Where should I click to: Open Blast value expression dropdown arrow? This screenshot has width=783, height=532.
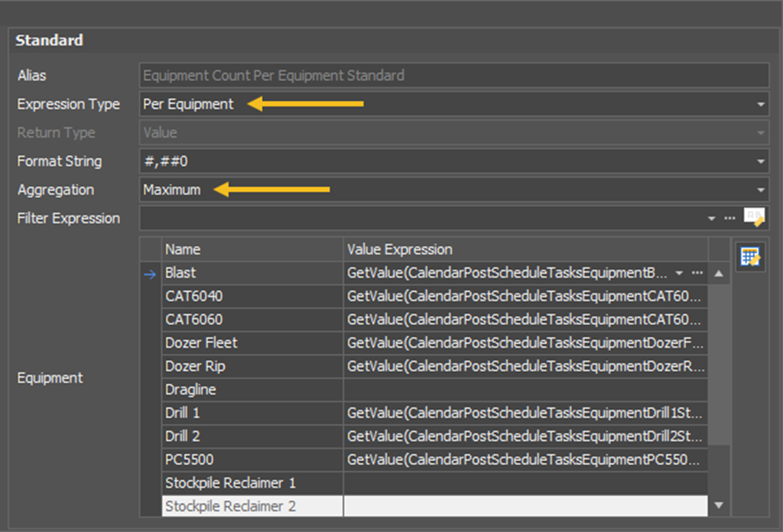(679, 272)
